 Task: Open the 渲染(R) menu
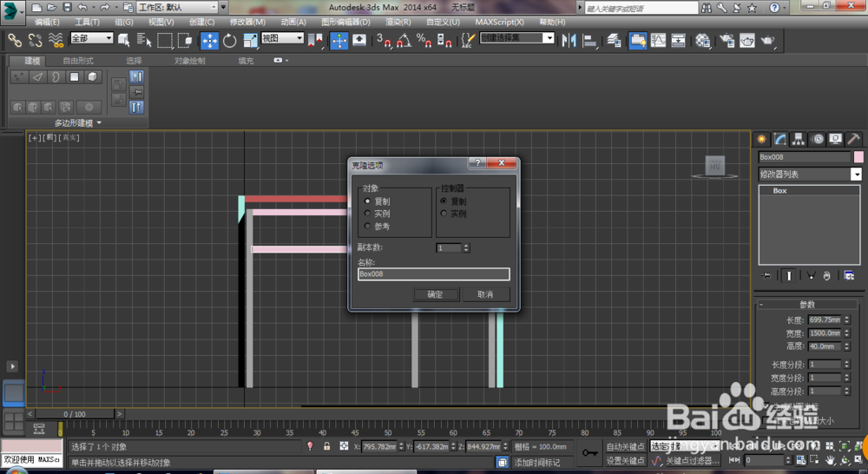pos(398,23)
